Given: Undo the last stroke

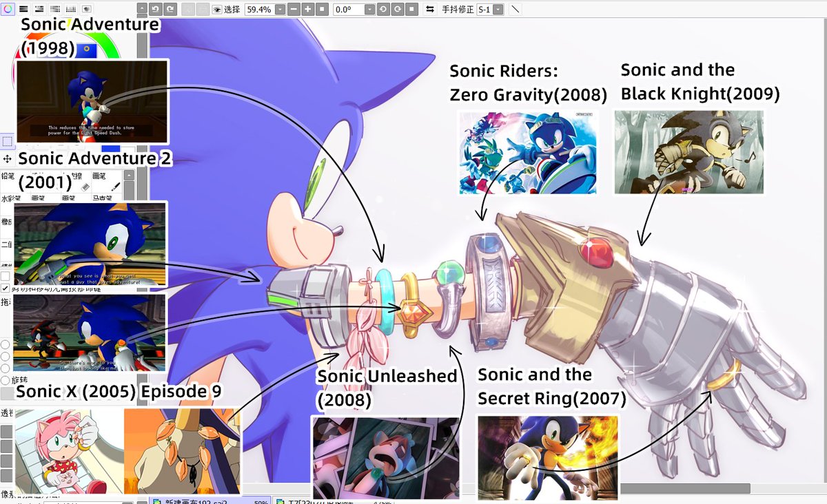Looking at the screenshot, I should point(156,9).
